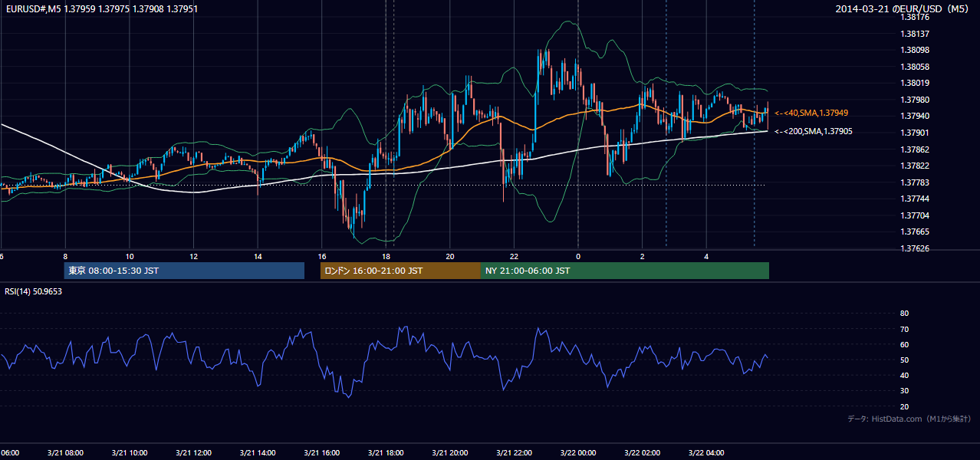Click the 3/21 14:00 time axis label
This screenshot has height=460, width=980.
coord(258,453)
